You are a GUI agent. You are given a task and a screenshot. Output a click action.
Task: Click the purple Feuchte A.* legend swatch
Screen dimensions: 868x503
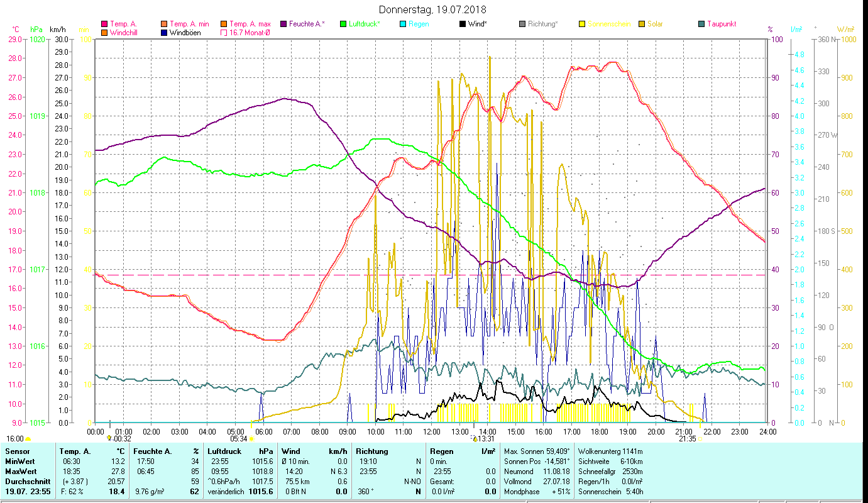[x=283, y=24]
